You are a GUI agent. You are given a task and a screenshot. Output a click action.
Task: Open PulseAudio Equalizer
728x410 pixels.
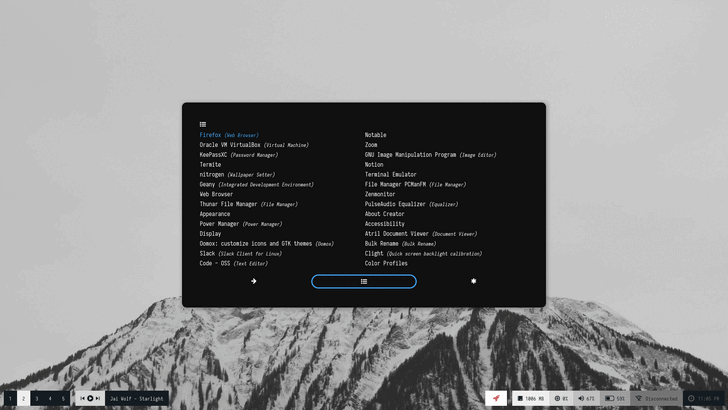tap(411, 204)
